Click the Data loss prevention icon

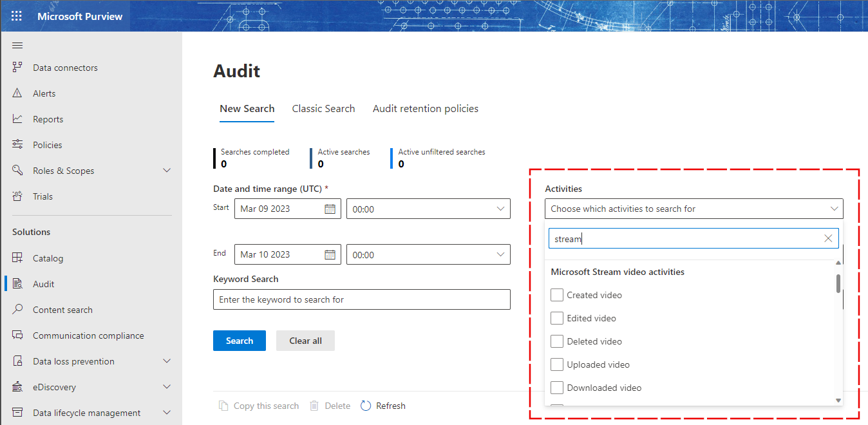(18, 361)
